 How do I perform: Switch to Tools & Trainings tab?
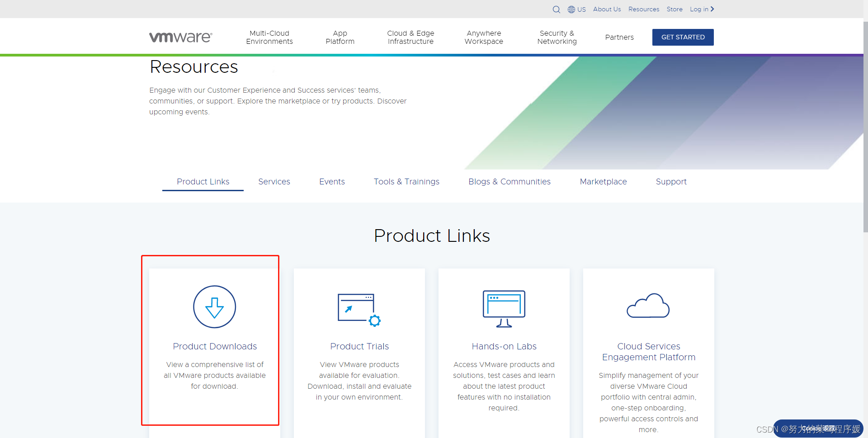406,182
